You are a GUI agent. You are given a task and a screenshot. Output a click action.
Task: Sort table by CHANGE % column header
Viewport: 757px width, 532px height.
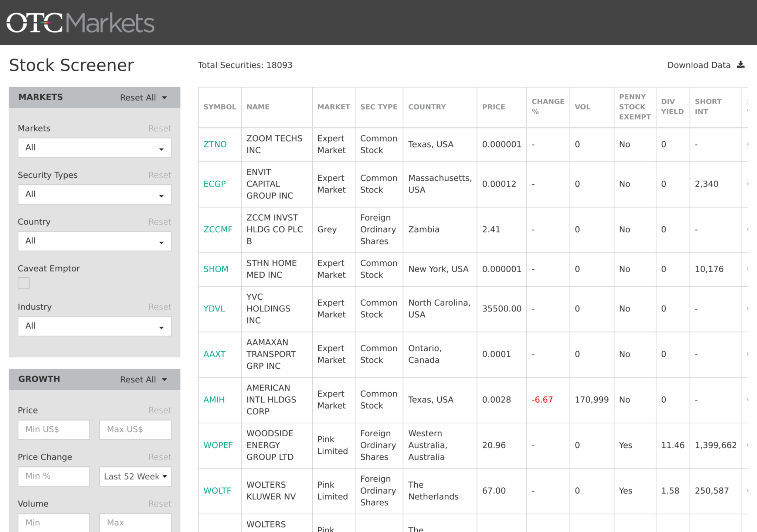[x=548, y=106]
